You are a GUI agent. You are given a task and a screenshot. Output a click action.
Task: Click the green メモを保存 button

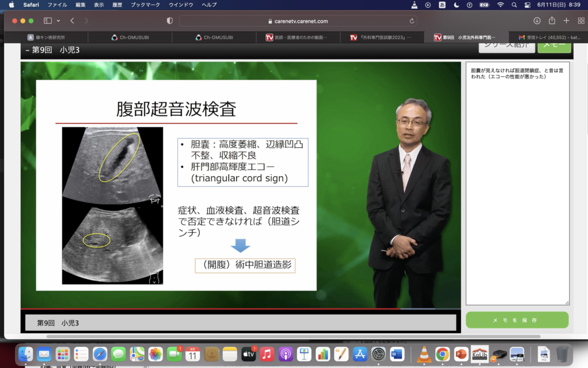tap(517, 320)
